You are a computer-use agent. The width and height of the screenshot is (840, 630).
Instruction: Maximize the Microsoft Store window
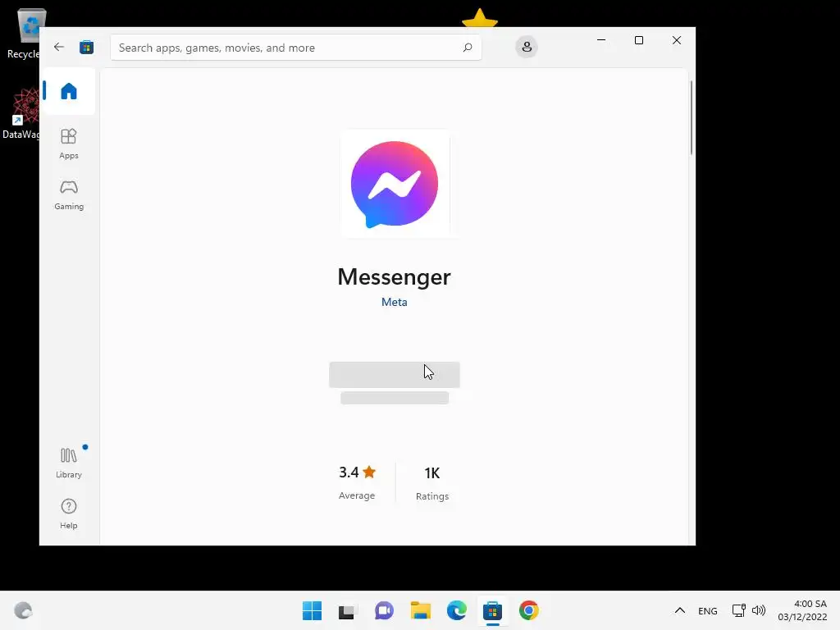point(638,40)
